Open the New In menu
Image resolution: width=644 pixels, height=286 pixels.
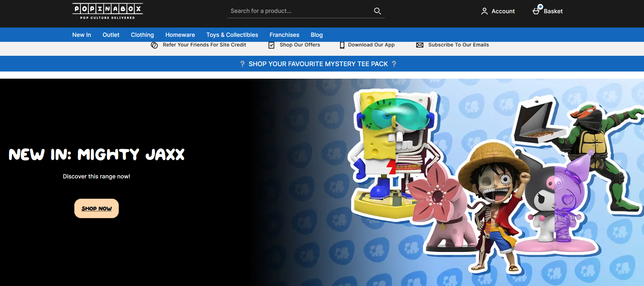(x=82, y=35)
